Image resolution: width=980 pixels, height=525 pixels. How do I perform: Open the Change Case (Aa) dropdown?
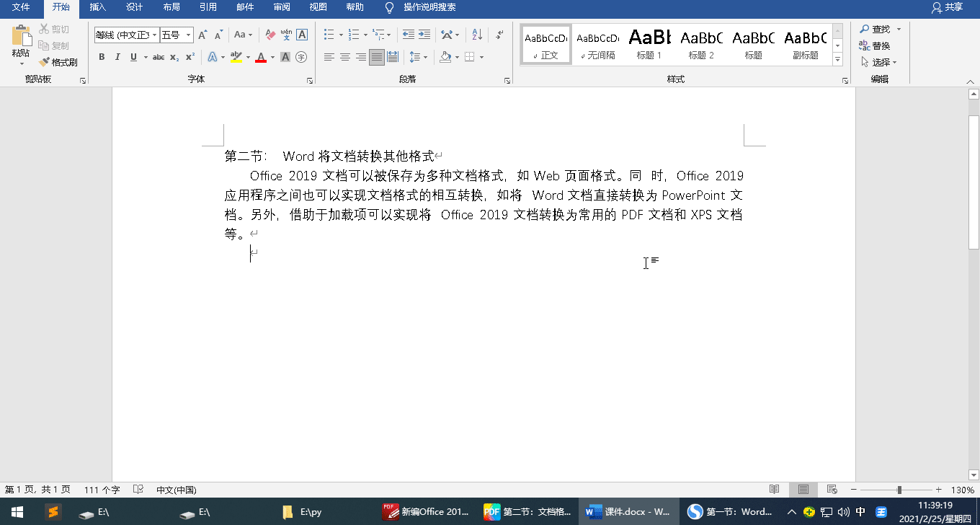(x=244, y=35)
